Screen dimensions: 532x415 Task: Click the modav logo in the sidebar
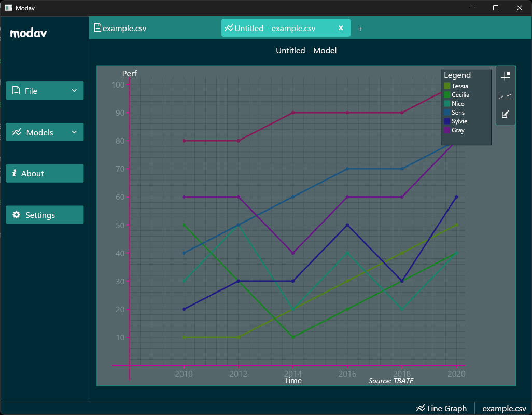pyautogui.click(x=29, y=33)
